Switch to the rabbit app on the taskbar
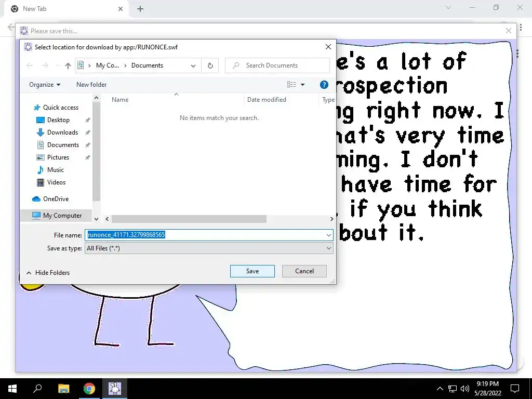 click(x=115, y=389)
